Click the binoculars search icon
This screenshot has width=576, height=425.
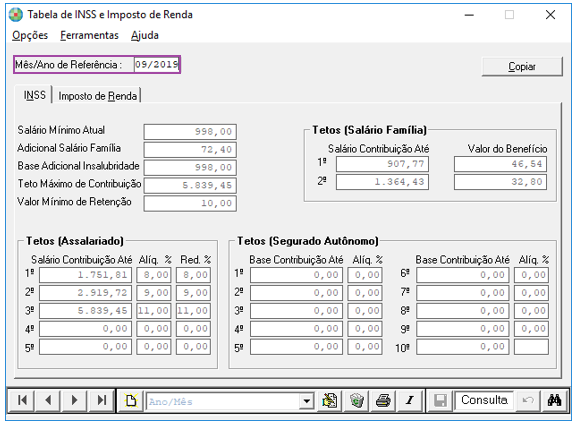point(554,400)
